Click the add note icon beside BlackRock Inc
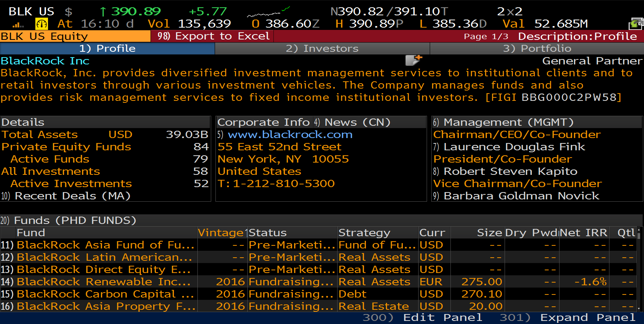 click(414, 60)
